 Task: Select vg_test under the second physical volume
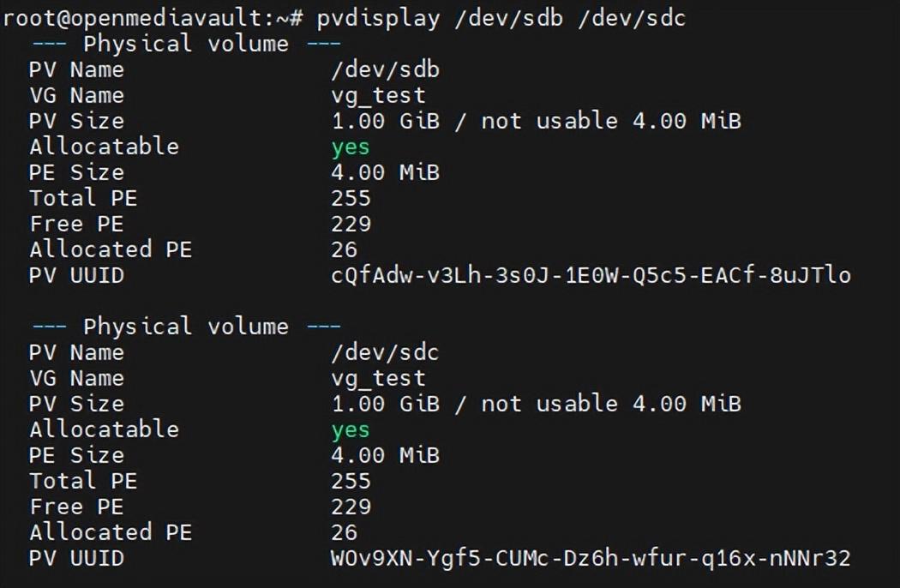(x=378, y=378)
